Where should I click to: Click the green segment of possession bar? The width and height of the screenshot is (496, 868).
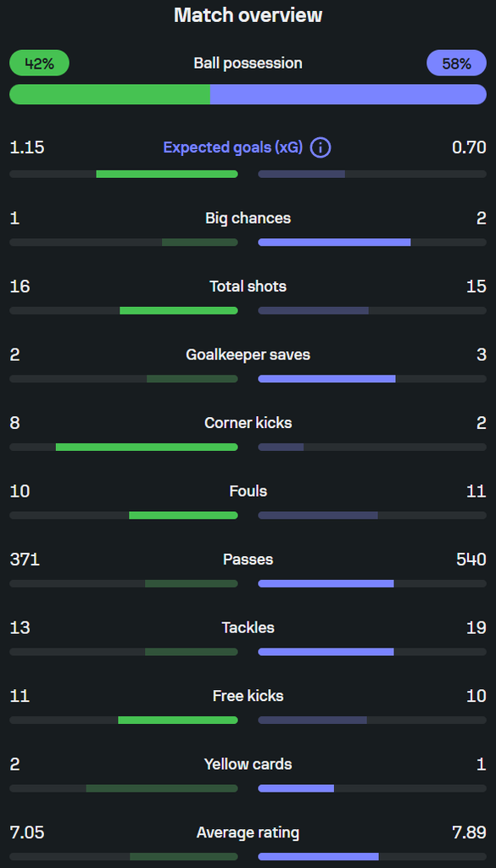109,94
